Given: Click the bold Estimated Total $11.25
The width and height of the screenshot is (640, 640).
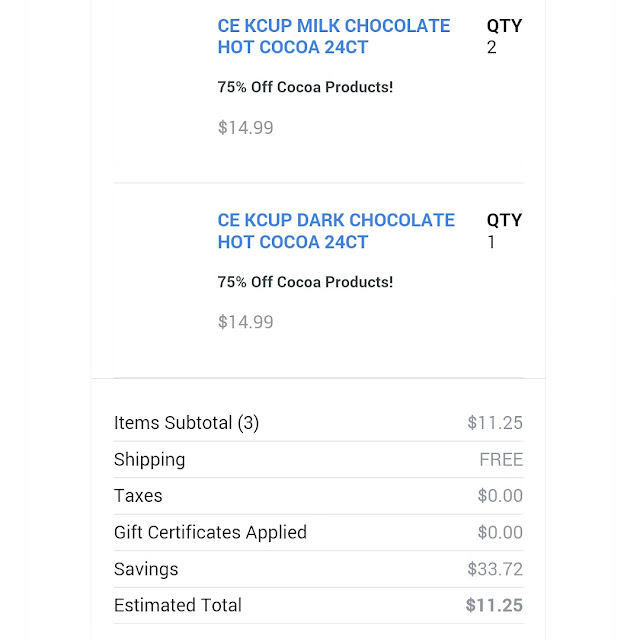Looking at the screenshot, I should 494,605.
